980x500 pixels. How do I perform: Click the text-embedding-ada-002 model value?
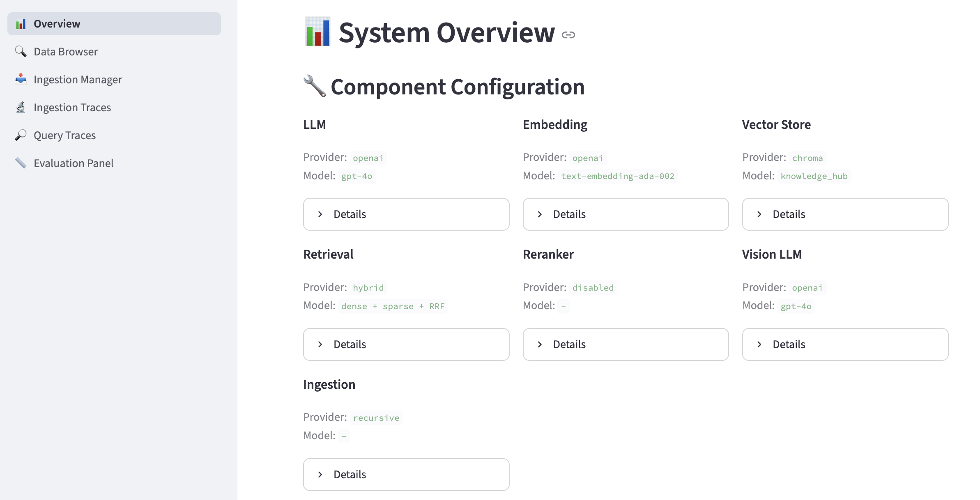coord(618,176)
